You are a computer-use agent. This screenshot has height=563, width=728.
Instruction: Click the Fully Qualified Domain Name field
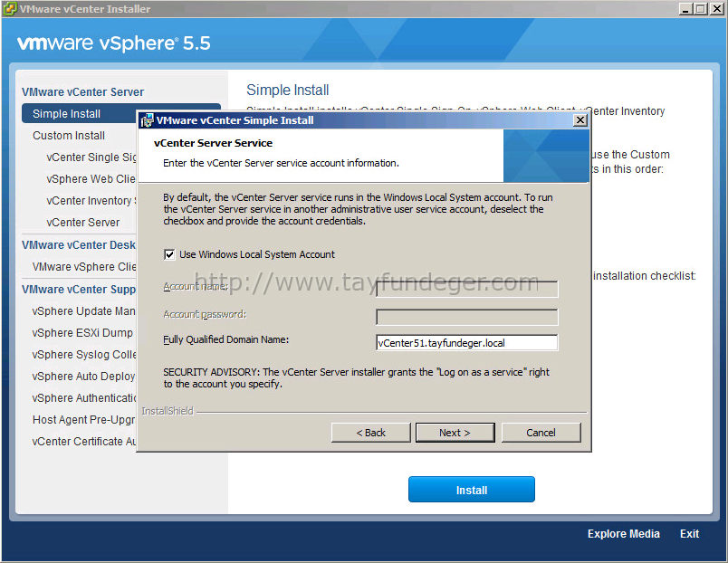(x=466, y=343)
